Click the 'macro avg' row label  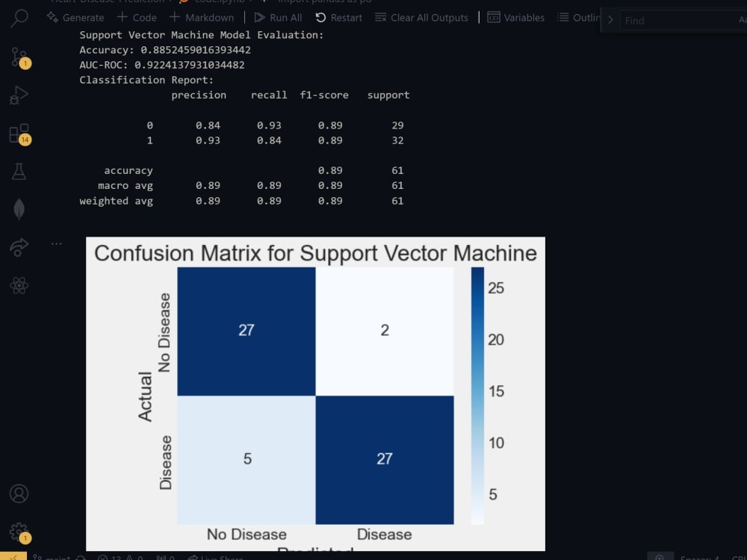click(x=125, y=186)
